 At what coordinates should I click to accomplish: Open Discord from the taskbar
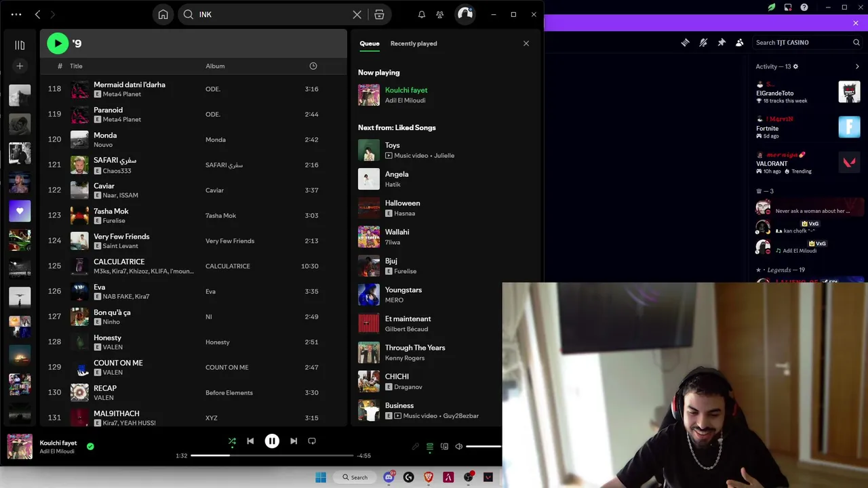coord(389,477)
